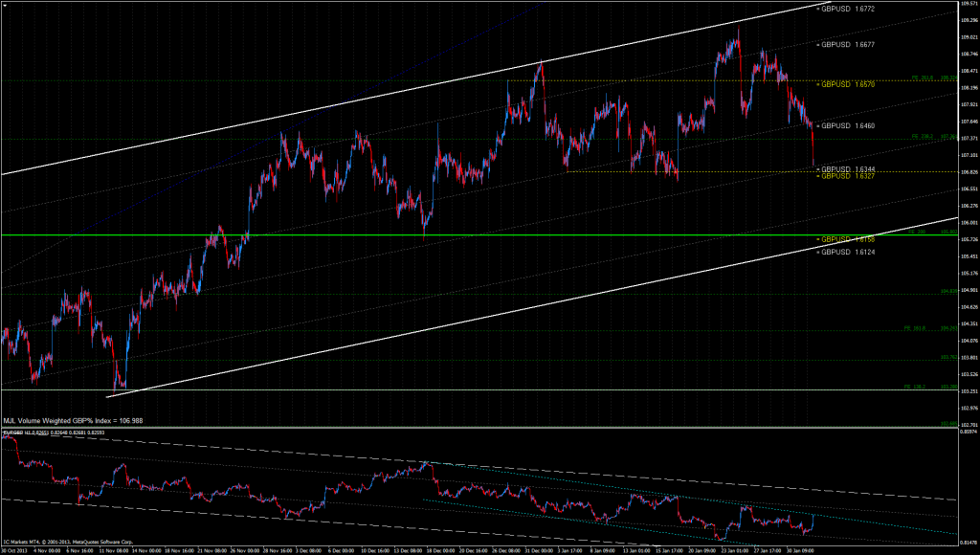Click the 14 Nov 00:00 time label
The height and width of the screenshot is (555, 980).
click(146, 550)
